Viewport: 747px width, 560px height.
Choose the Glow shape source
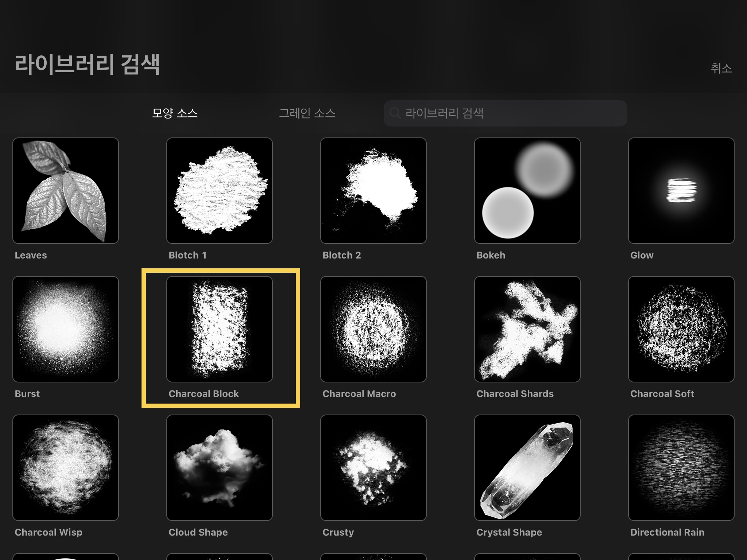click(x=681, y=190)
